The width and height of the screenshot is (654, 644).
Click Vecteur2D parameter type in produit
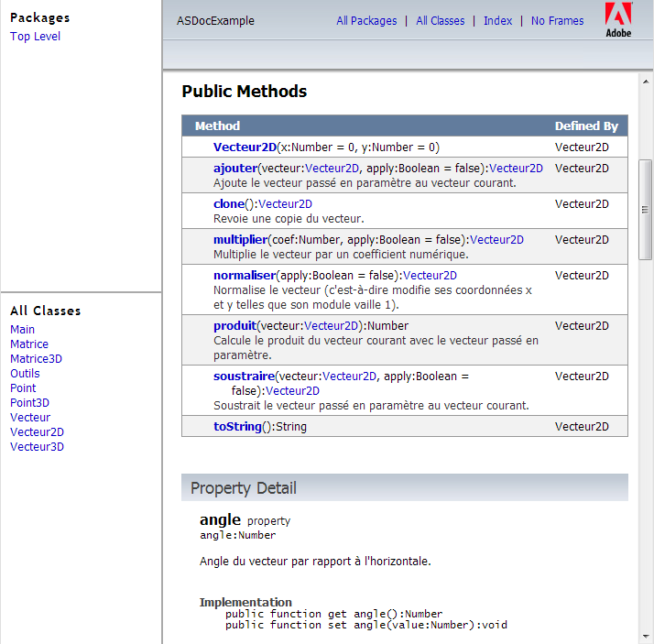(x=332, y=326)
